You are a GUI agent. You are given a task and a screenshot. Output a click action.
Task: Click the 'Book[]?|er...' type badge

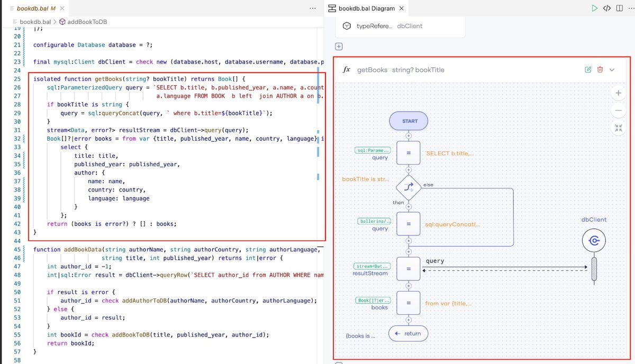[374, 300]
